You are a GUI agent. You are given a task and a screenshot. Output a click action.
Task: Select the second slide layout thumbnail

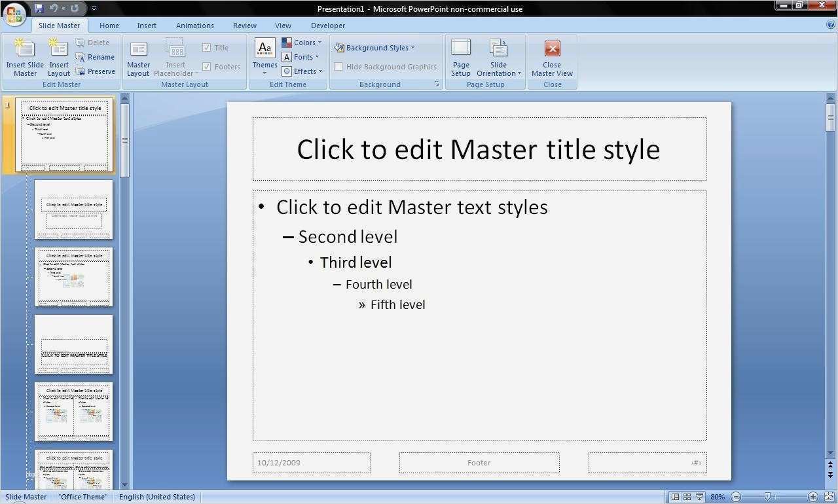73,209
